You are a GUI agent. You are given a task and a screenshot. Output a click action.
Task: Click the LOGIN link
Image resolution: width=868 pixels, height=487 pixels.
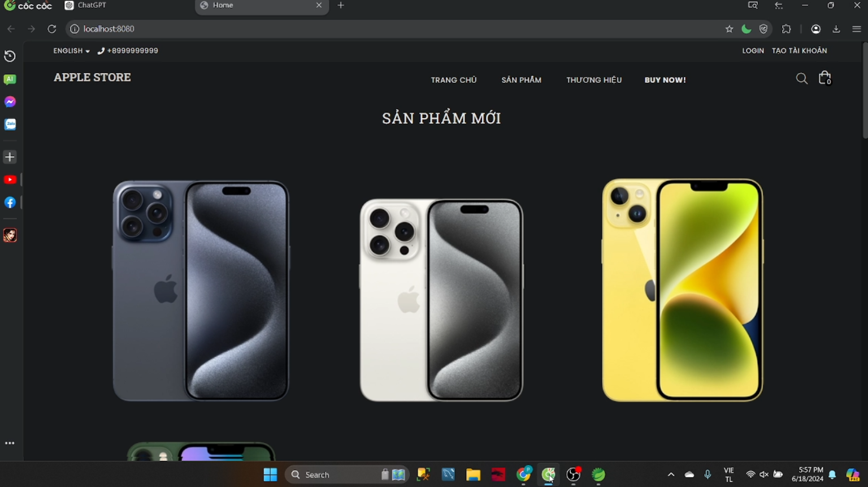click(x=753, y=51)
